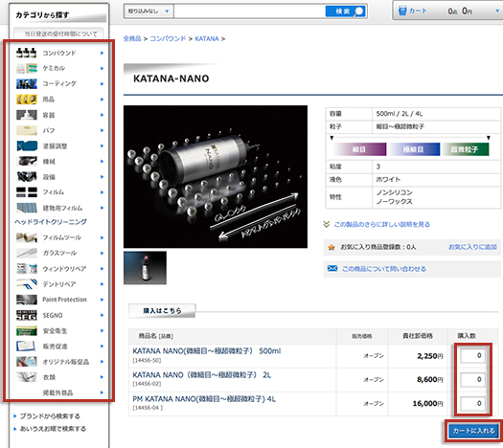The width and height of the screenshot is (503, 448).
Task: Click the cart icon in the header
Action: coord(402,11)
